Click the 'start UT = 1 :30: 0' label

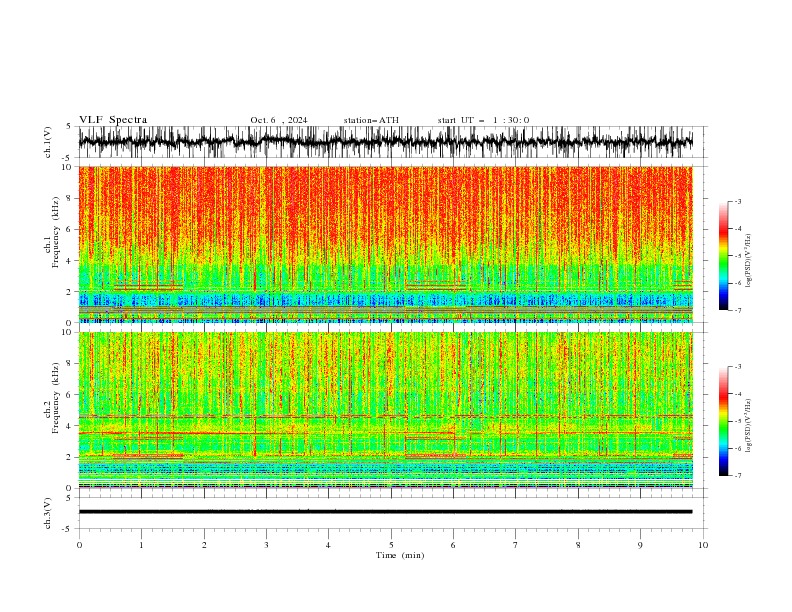(483, 120)
